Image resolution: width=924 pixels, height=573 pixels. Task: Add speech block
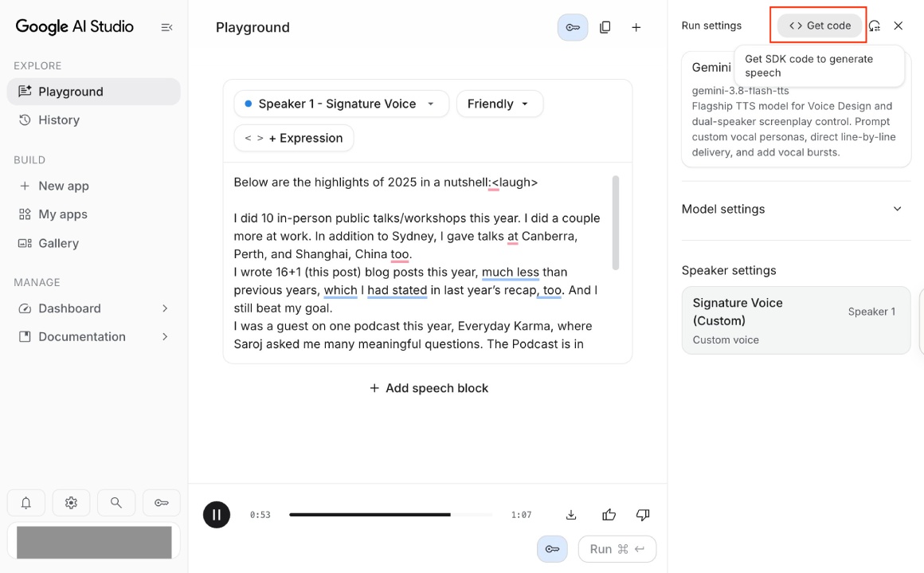tap(429, 388)
